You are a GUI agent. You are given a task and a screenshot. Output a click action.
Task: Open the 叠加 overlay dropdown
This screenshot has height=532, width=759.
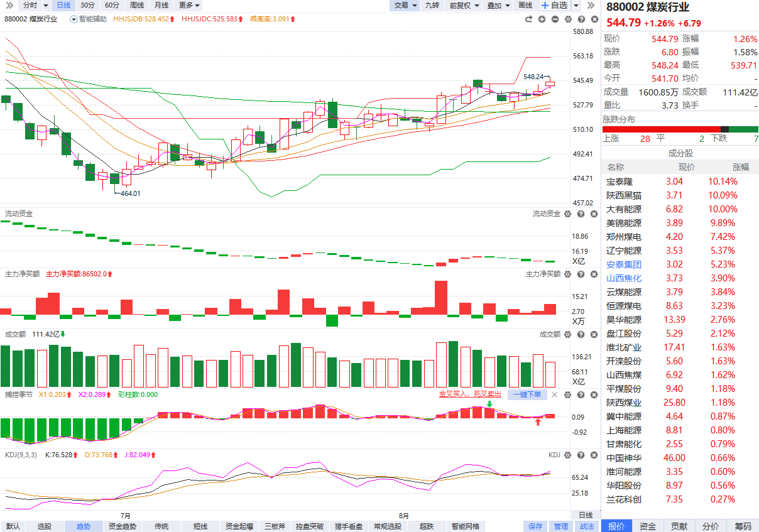tap(498, 5)
